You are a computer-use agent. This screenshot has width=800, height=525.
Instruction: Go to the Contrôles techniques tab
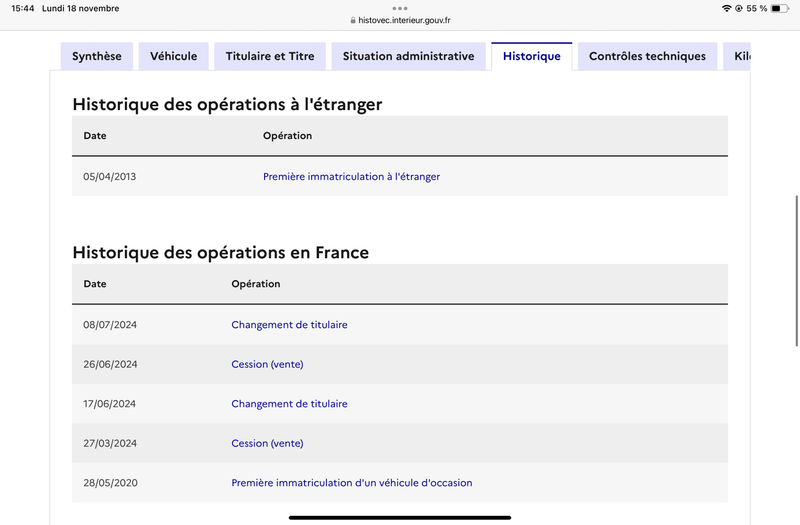[647, 56]
